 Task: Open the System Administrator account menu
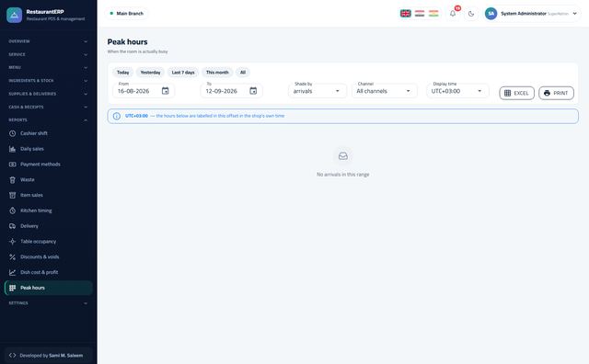click(x=531, y=14)
